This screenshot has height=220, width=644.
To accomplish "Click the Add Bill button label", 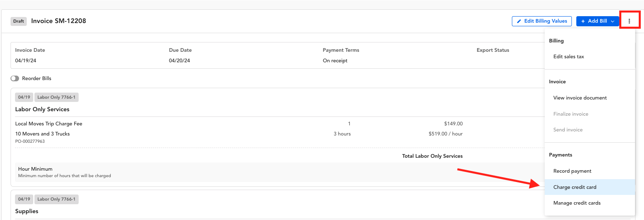I will [597, 21].
